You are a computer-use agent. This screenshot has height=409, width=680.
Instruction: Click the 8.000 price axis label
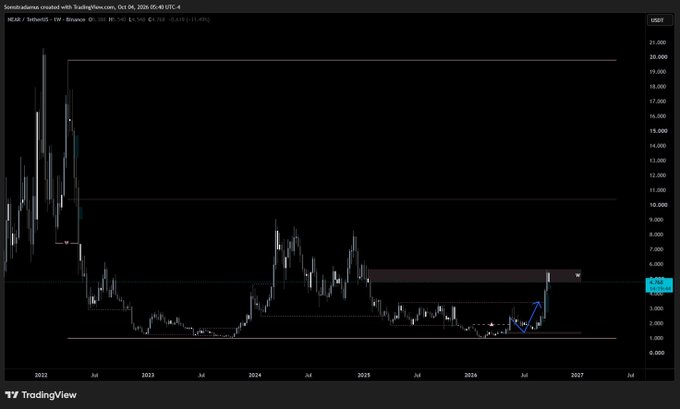[x=657, y=235]
